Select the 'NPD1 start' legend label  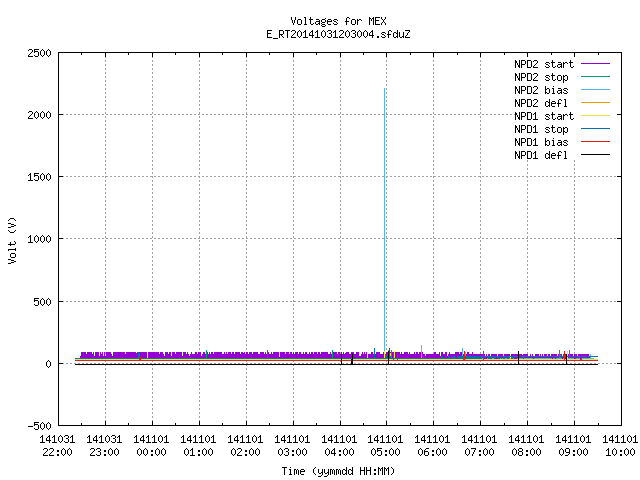(544, 116)
